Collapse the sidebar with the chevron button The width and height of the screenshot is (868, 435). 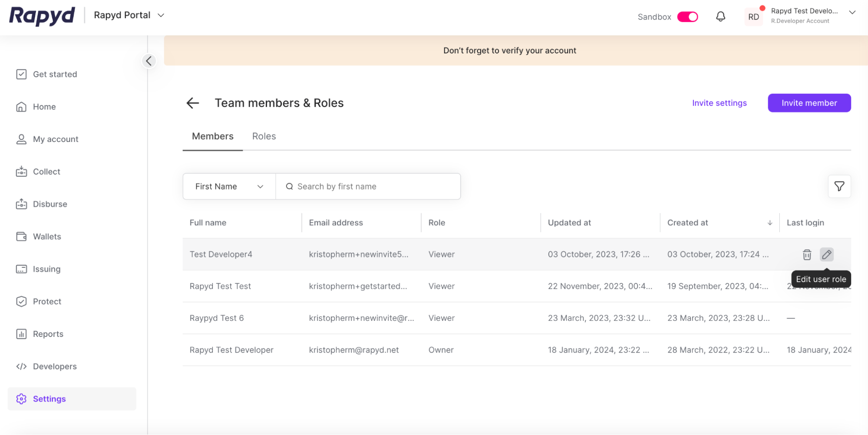click(x=149, y=61)
